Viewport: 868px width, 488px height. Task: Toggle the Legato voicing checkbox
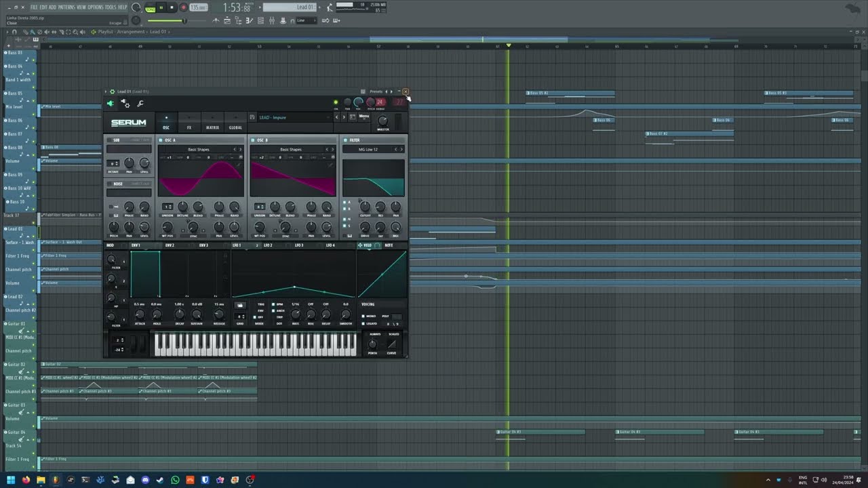[363, 323]
